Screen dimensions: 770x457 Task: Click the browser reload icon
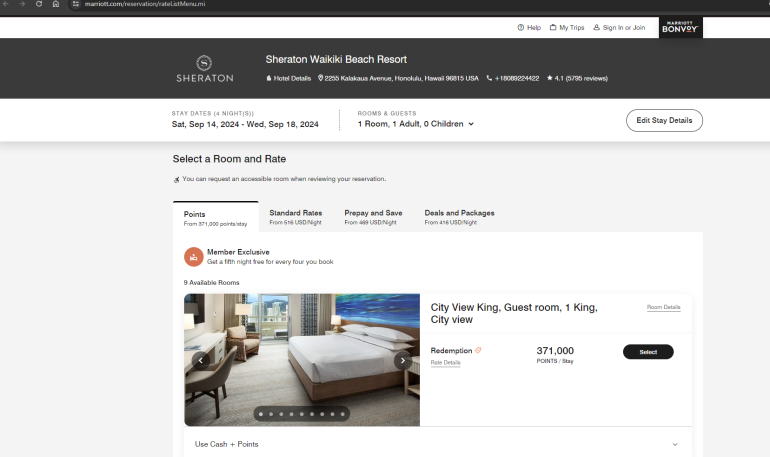click(38, 4)
